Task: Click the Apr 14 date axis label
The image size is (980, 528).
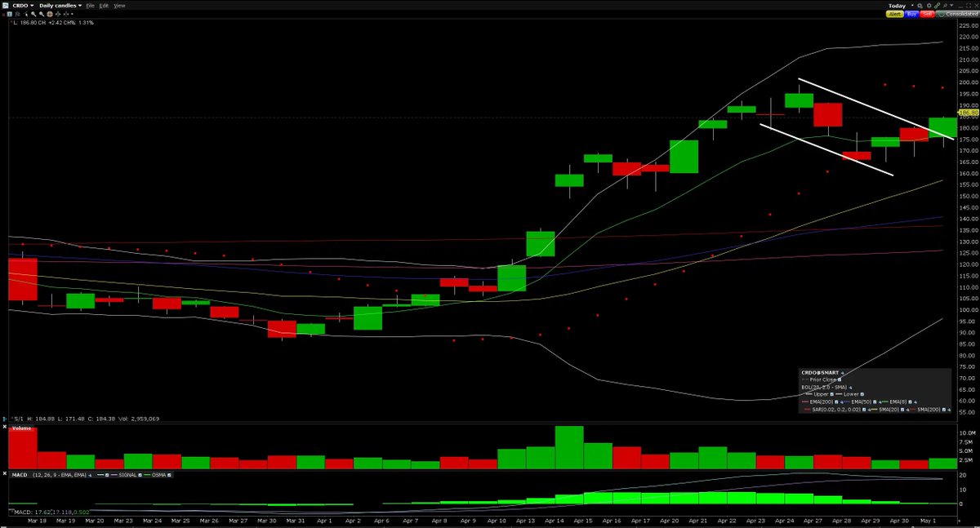Action: (555, 519)
